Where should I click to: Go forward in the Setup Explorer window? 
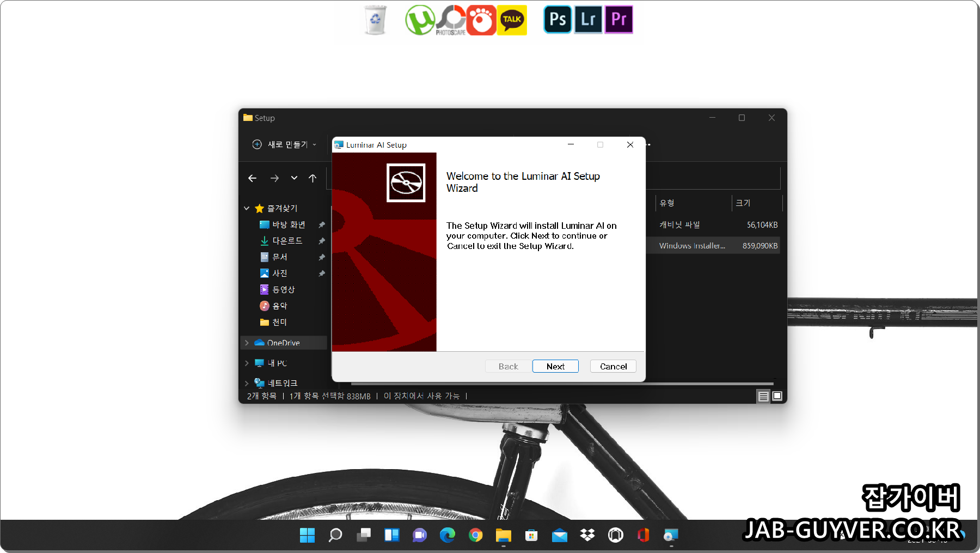tap(274, 178)
